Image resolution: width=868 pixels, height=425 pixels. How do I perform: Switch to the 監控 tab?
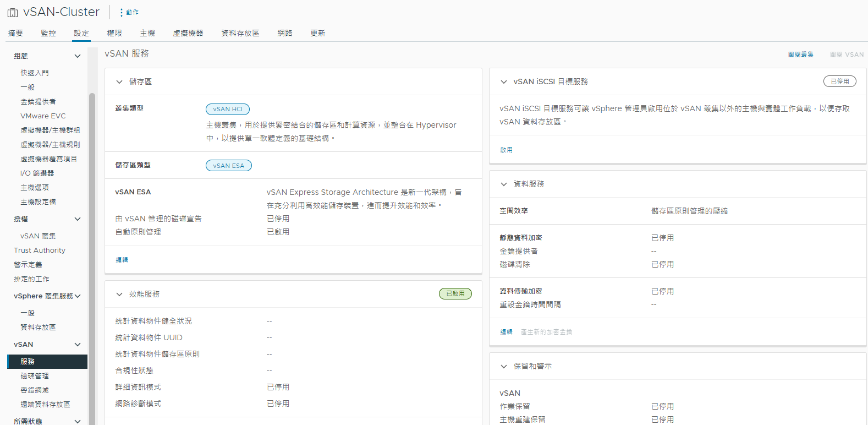[48, 33]
